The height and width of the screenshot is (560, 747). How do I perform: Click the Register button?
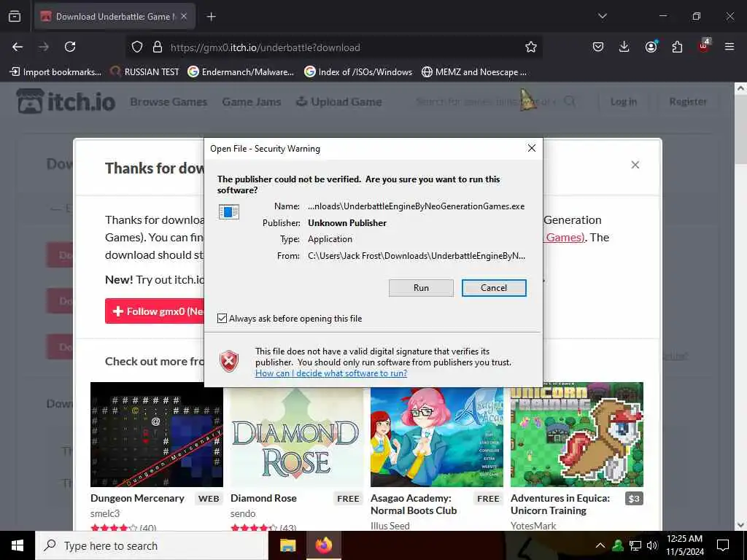click(x=688, y=101)
